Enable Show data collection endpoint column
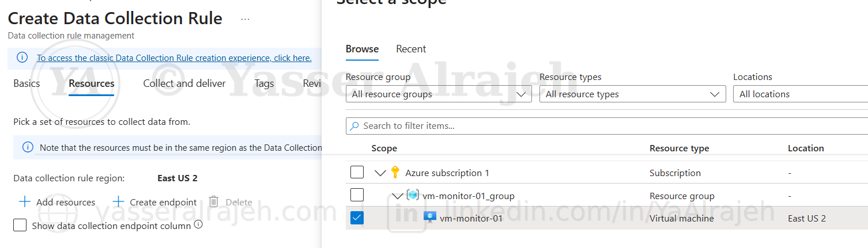 [x=20, y=225]
